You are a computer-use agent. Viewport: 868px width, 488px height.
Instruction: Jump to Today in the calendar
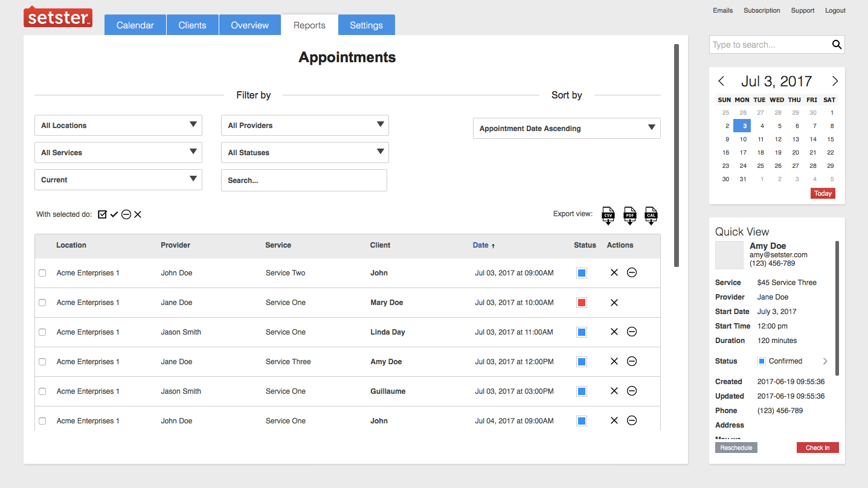pos(823,194)
